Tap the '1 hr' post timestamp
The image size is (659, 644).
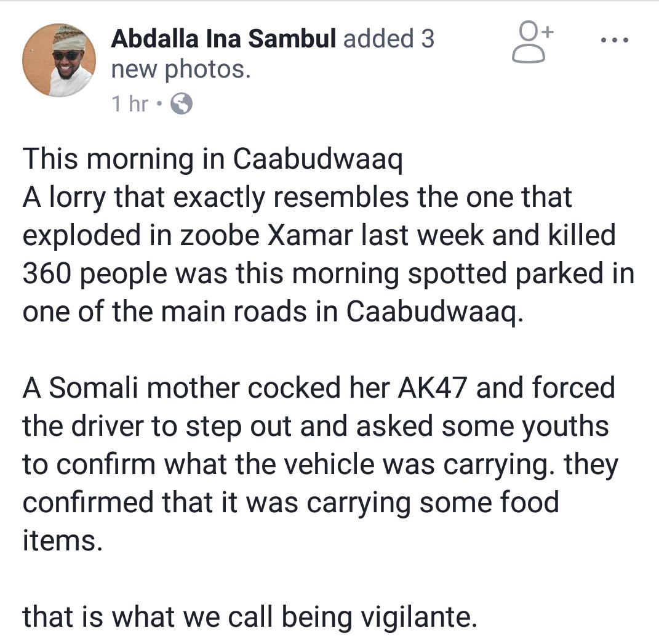click(130, 103)
